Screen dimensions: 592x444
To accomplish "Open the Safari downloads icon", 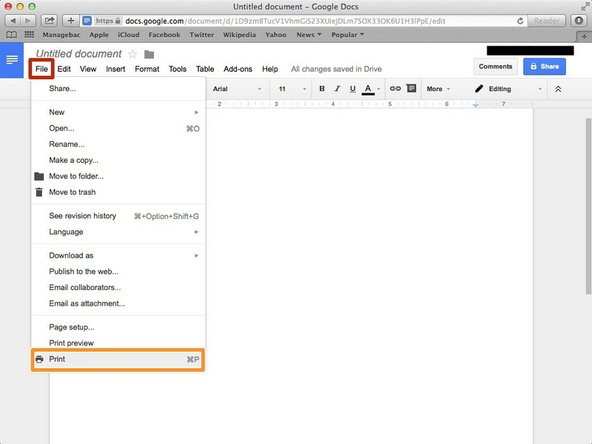I will click(x=579, y=21).
